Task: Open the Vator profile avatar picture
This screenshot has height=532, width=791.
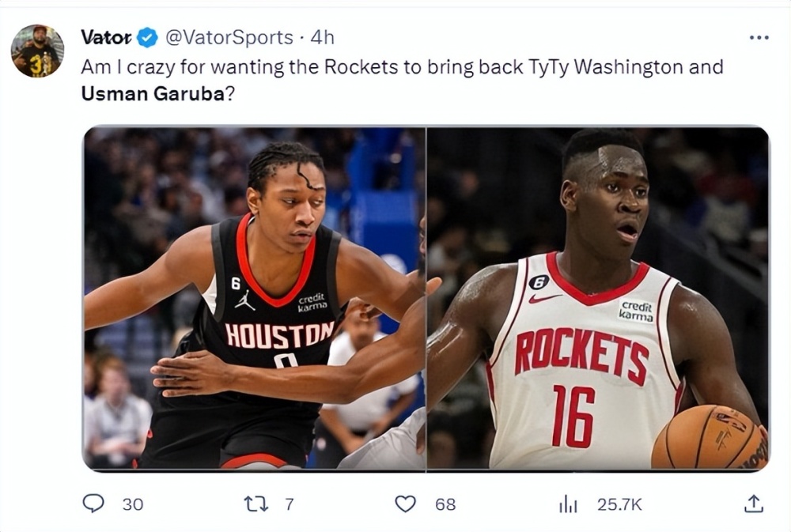Action: (x=37, y=51)
